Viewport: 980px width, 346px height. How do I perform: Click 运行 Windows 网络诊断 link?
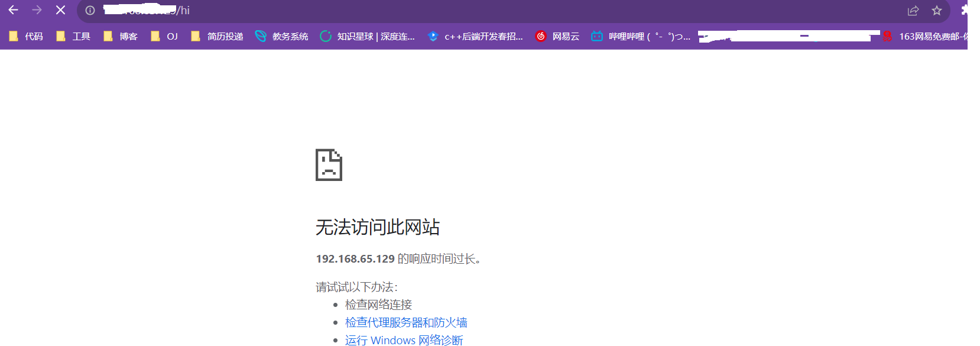pos(404,340)
